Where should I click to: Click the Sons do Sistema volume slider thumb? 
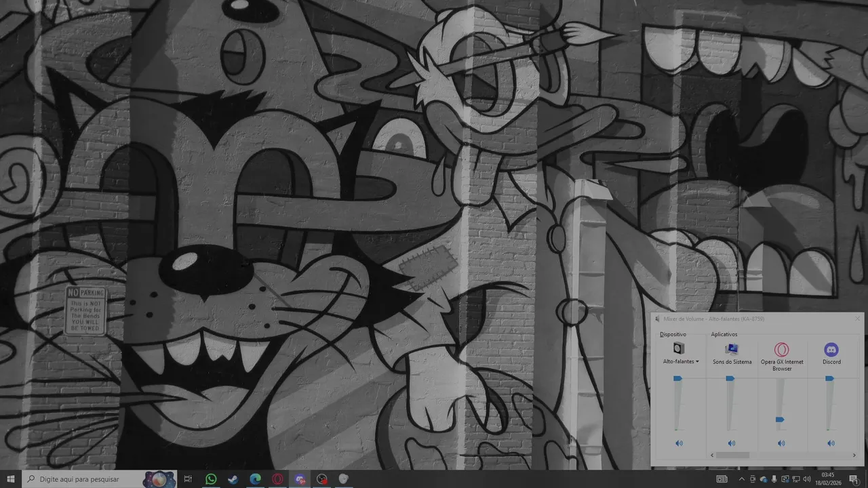coord(730,378)
